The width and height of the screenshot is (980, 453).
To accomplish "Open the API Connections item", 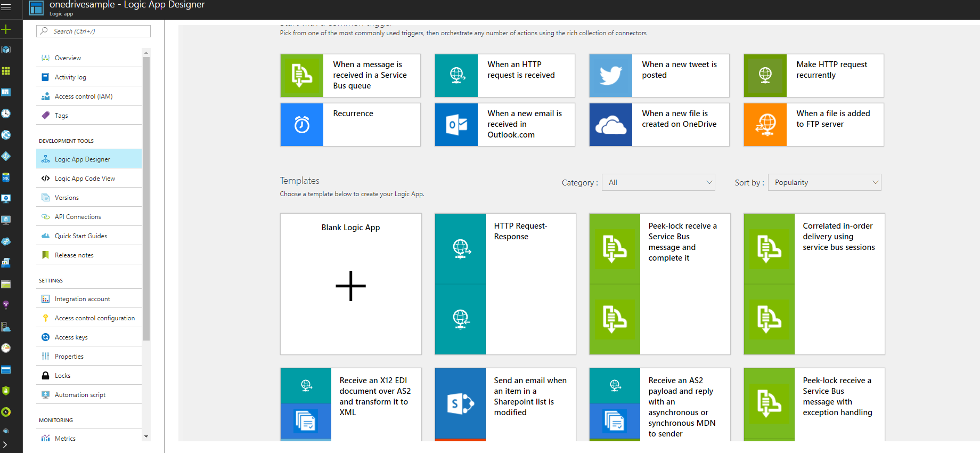I will (x=89, y=217).
